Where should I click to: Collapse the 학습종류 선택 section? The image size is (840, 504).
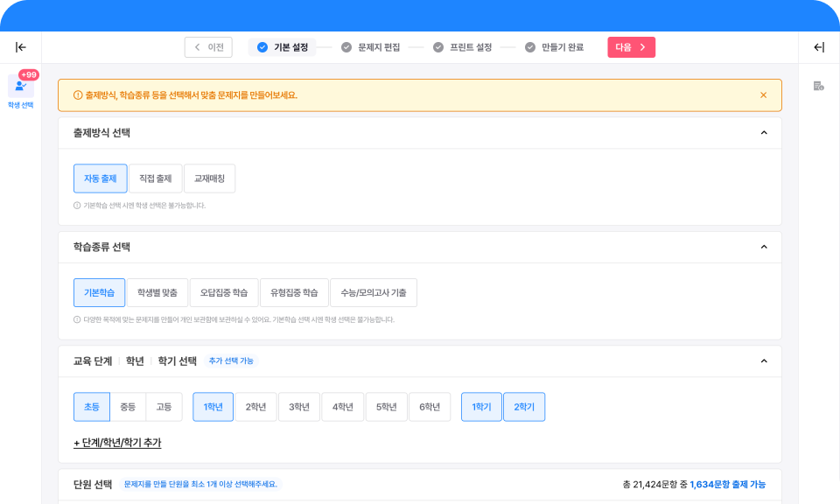tap(763, 248)
